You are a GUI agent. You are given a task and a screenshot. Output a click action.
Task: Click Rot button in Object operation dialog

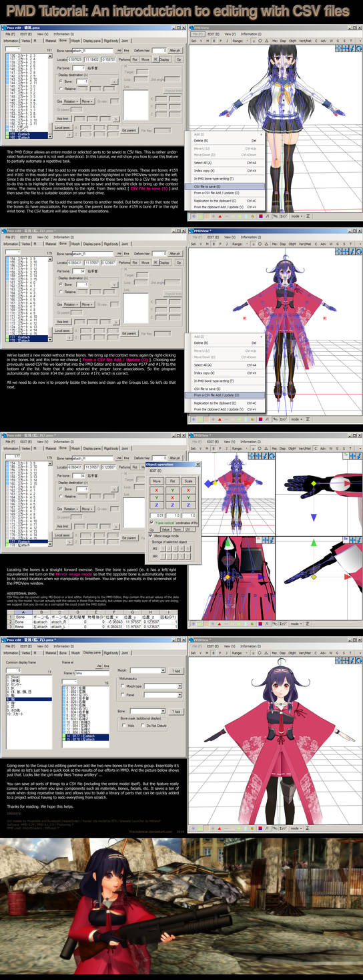click(x=173, y=481)
